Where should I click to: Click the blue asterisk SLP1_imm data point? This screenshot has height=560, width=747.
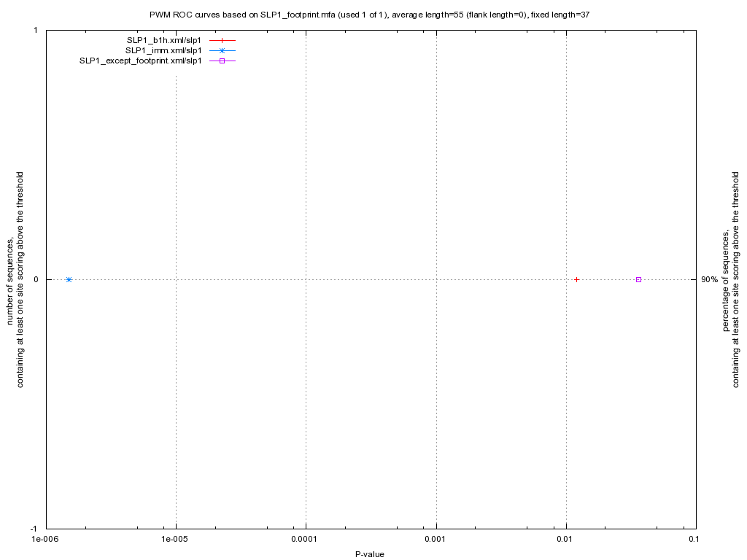(69, 279)
